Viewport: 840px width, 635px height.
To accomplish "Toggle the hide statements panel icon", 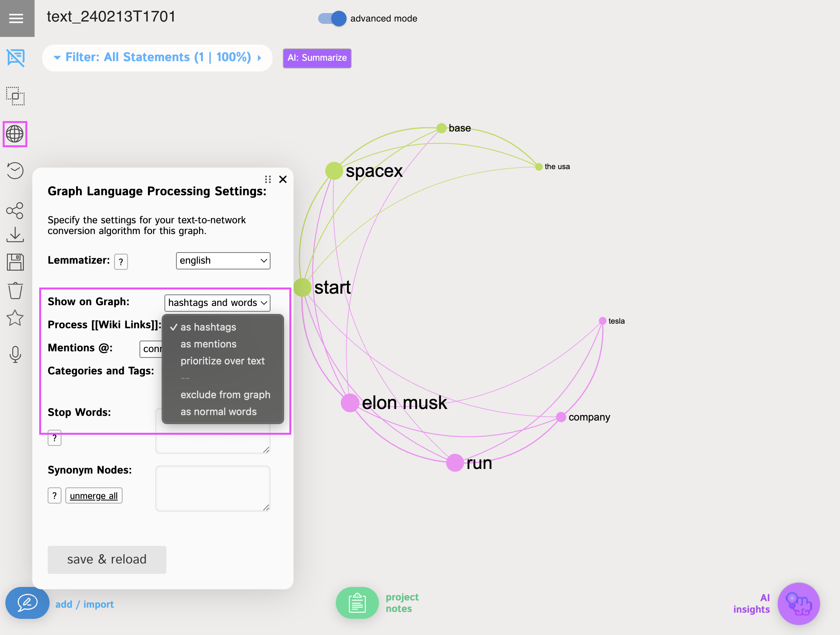I will [x=15, y=58].
